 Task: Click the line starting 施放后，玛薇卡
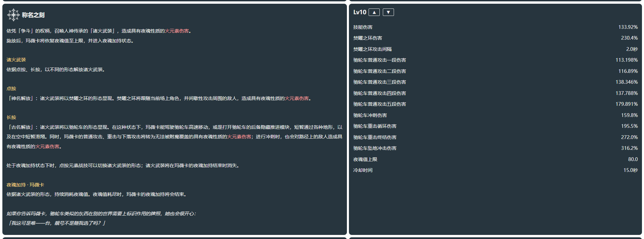71,41
